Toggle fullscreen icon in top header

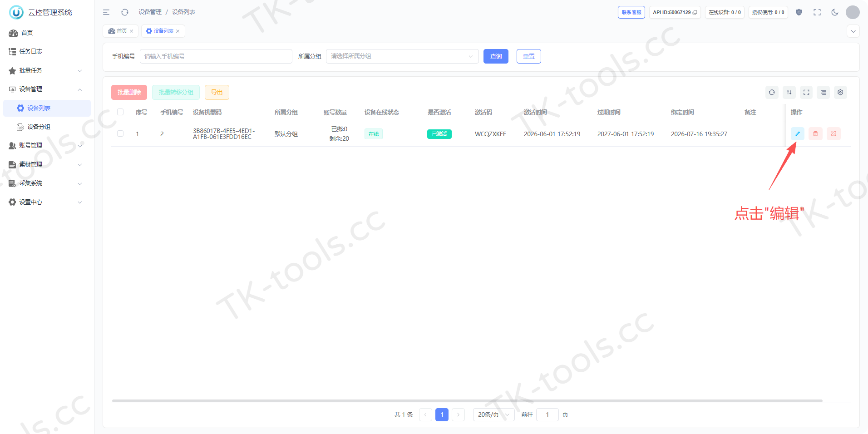817,12
